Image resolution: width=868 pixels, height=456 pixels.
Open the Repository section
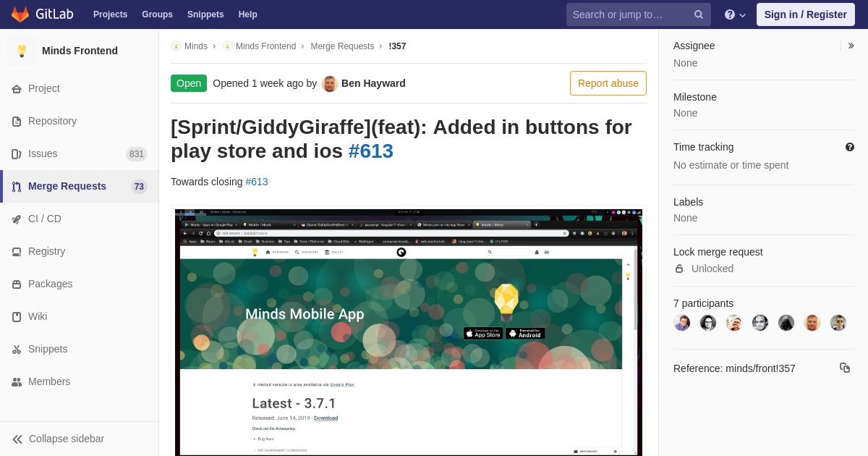pyautogui.click(x=52, y=121)
